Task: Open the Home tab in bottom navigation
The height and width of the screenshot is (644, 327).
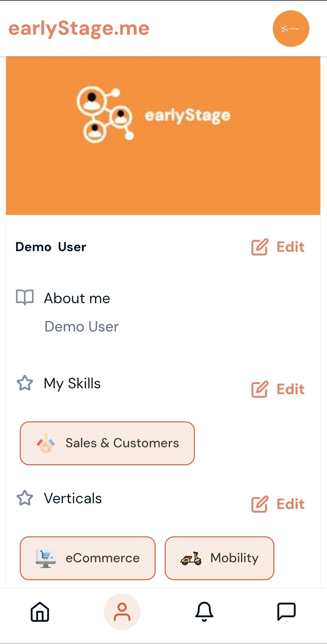Action: coord(40,611)
